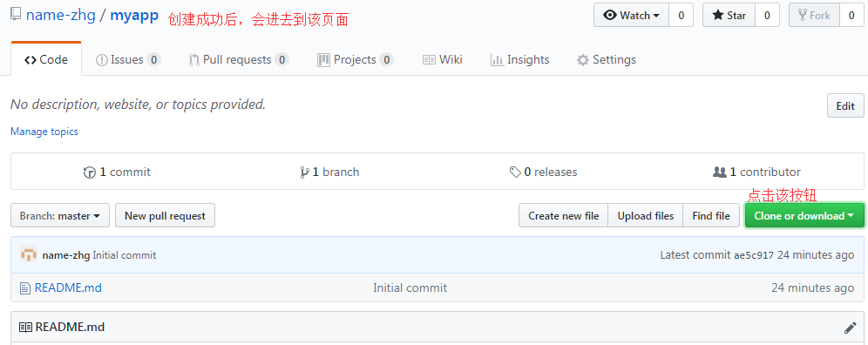Click the tag icon beside 0 releases
This screenshot has height=345, width=868.
(x=515, y=172)
